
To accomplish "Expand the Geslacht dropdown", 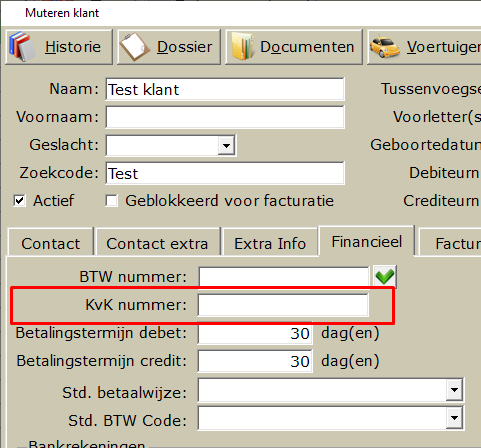I will click(226, 145).
